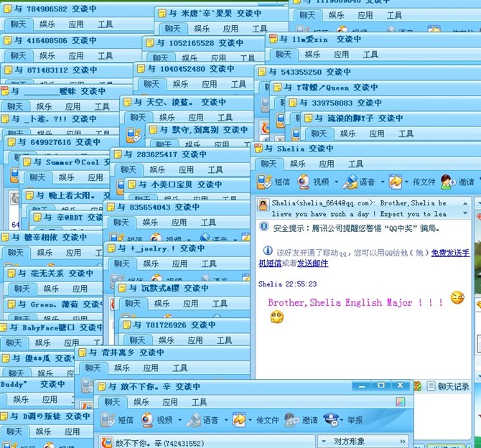Click the Y苛嫒↗Queen window title bar
Viewport: 481px width, 448px height.
pos(375,88)
